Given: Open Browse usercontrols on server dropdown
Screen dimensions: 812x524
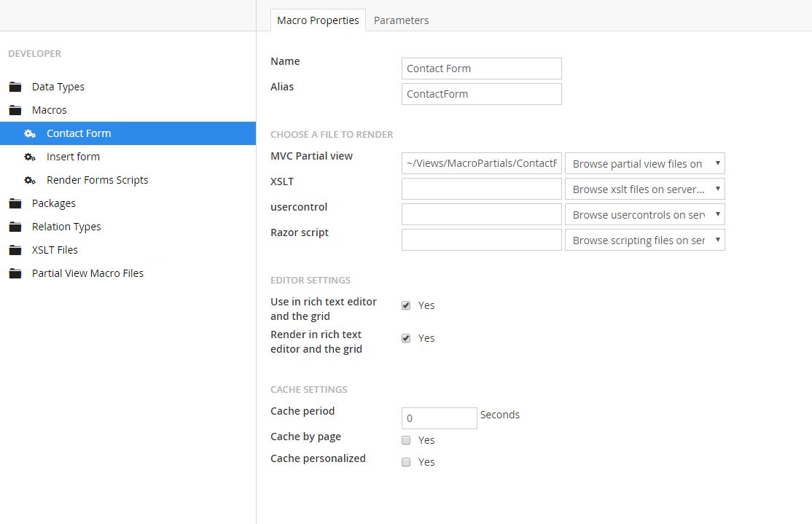Looking at the screenshot, I should tap(644, 215).
